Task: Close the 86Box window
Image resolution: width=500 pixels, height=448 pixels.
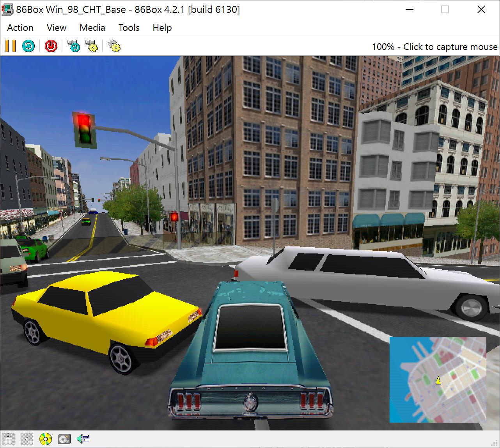Action: [x=481, y=9]
